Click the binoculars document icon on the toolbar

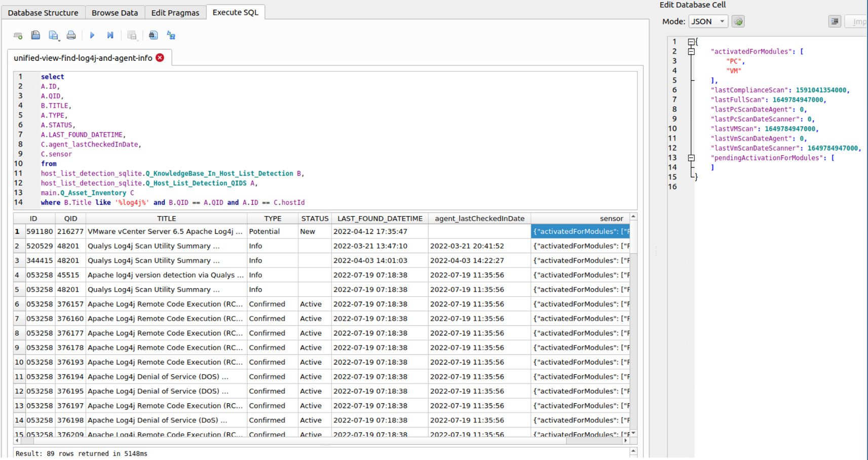click(x=153, y=35)
